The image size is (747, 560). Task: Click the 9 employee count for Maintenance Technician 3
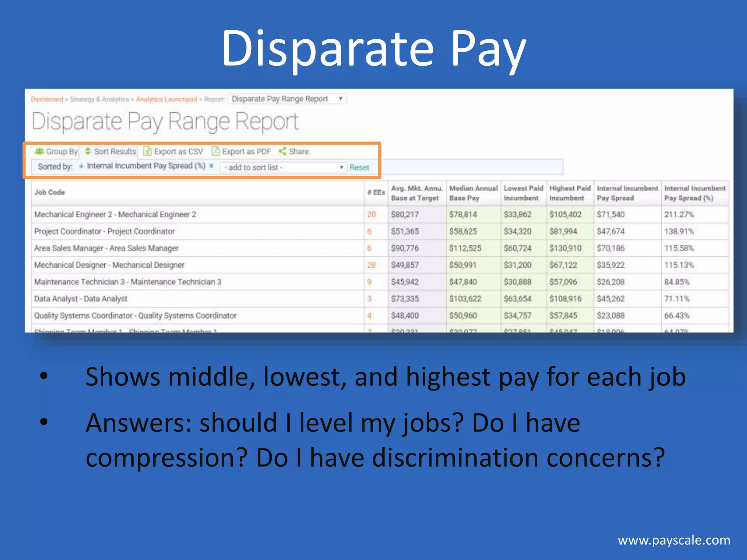click(x=369, y=282)
